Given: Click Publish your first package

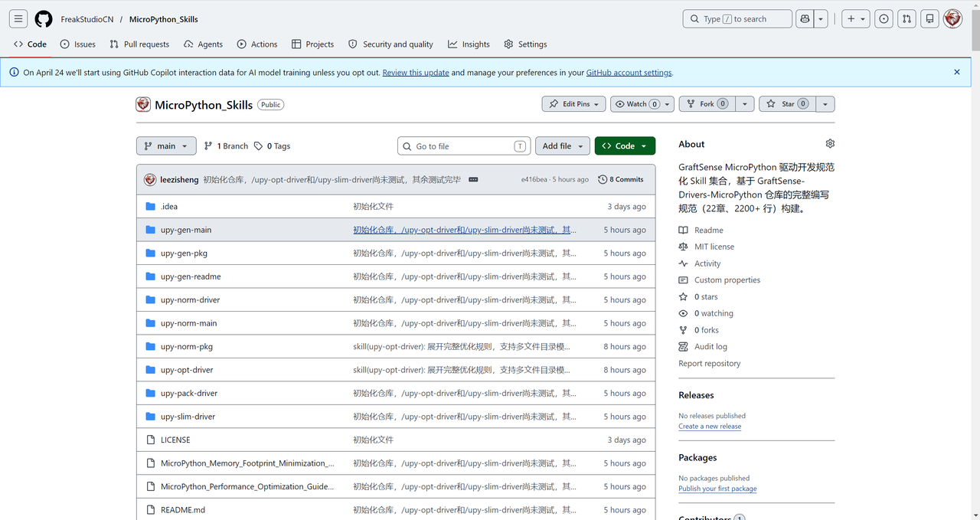Looking at the screenshot, I should [717, 489].
